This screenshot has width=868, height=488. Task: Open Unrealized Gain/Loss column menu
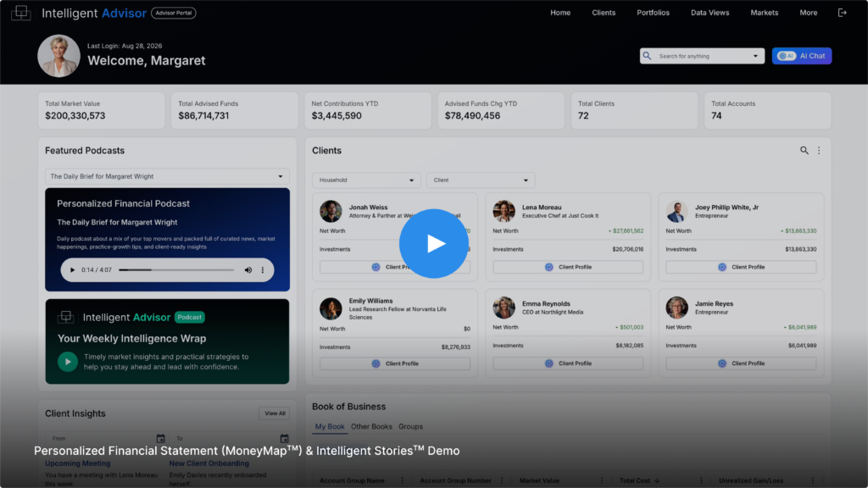point(813,480)
